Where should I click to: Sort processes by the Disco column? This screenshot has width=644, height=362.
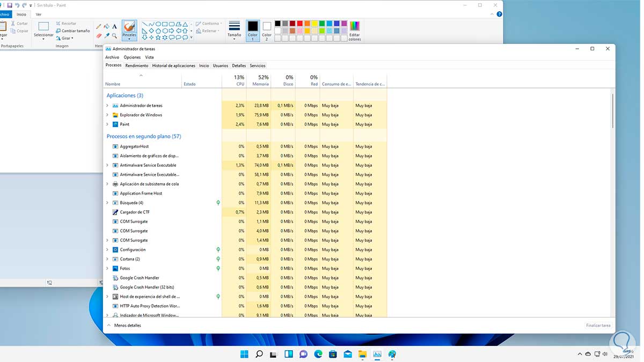coord(283,80)
